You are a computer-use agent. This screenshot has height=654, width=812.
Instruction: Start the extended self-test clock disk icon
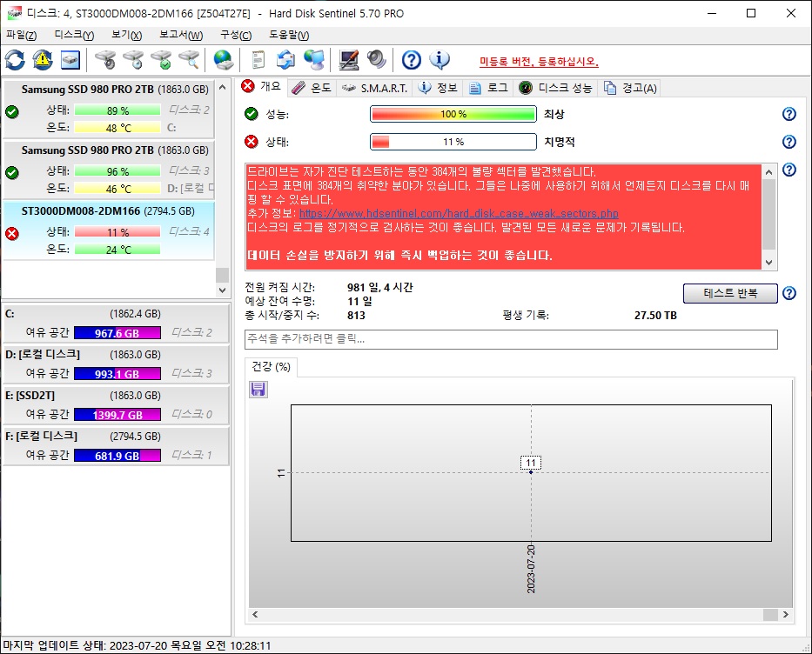(134, 60)
